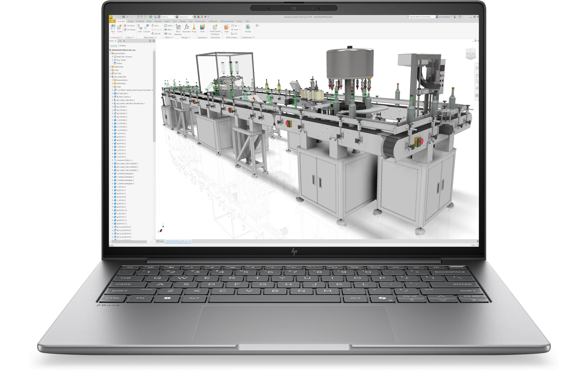The width and height of the screenshot is (588, 370).
Task: Switch to the Design ribbon tab
Action: [130, 21]
